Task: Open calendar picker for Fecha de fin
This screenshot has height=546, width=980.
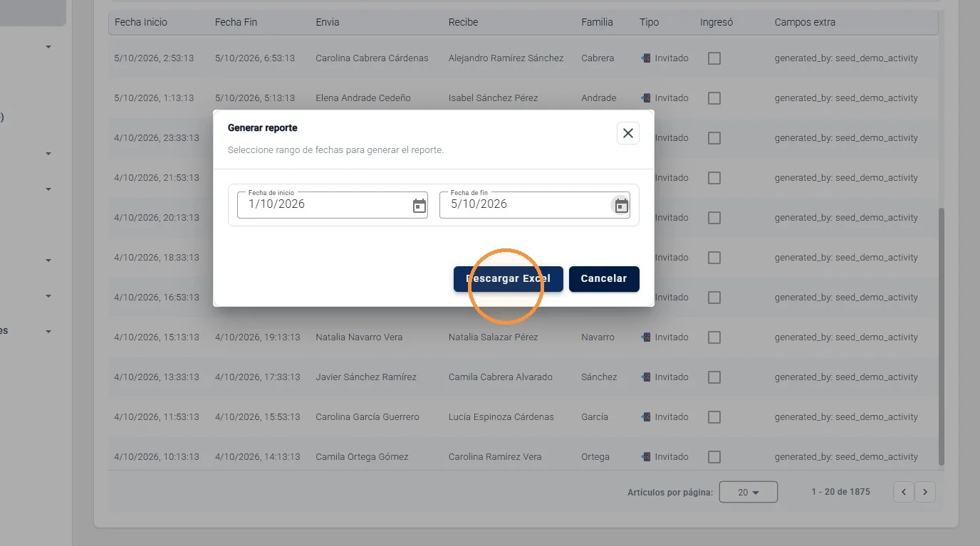Action: pyautogui.click(x=622, y=206)
